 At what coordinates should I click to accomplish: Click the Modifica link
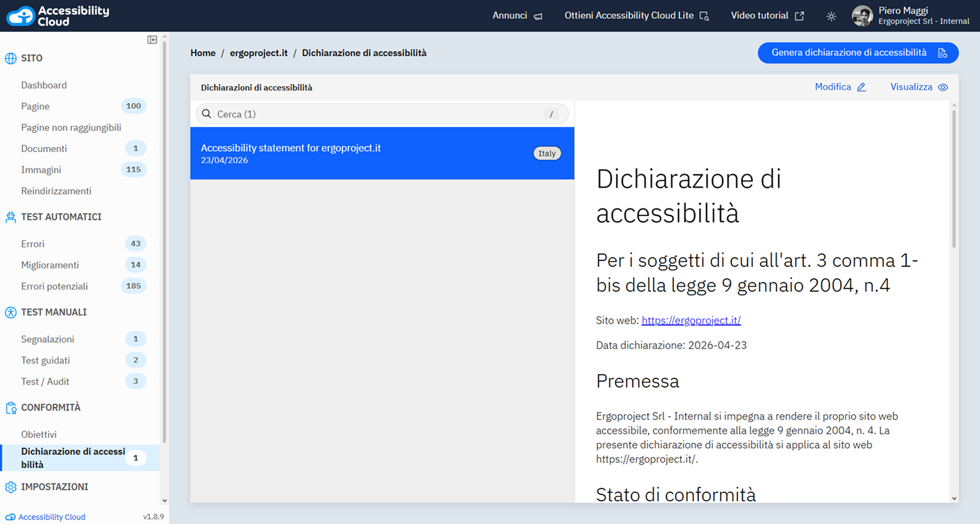pyautogui.click(x=841, y=87)
